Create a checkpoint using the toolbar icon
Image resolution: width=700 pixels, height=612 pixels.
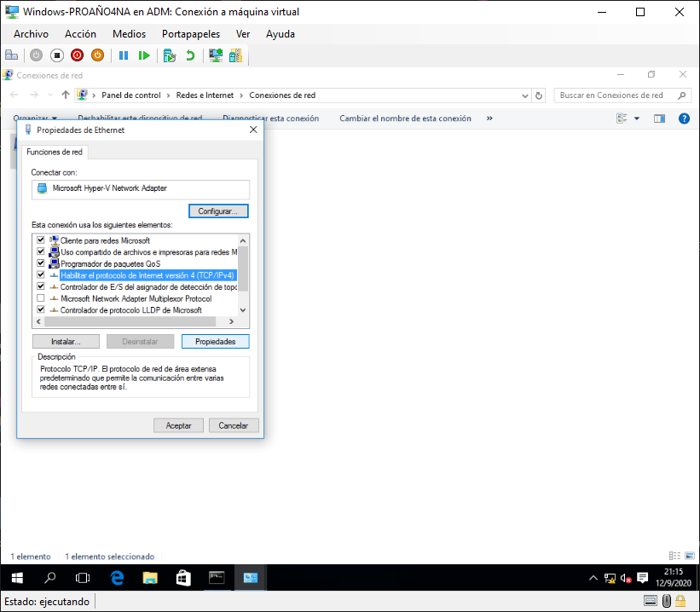coord(169,55)
